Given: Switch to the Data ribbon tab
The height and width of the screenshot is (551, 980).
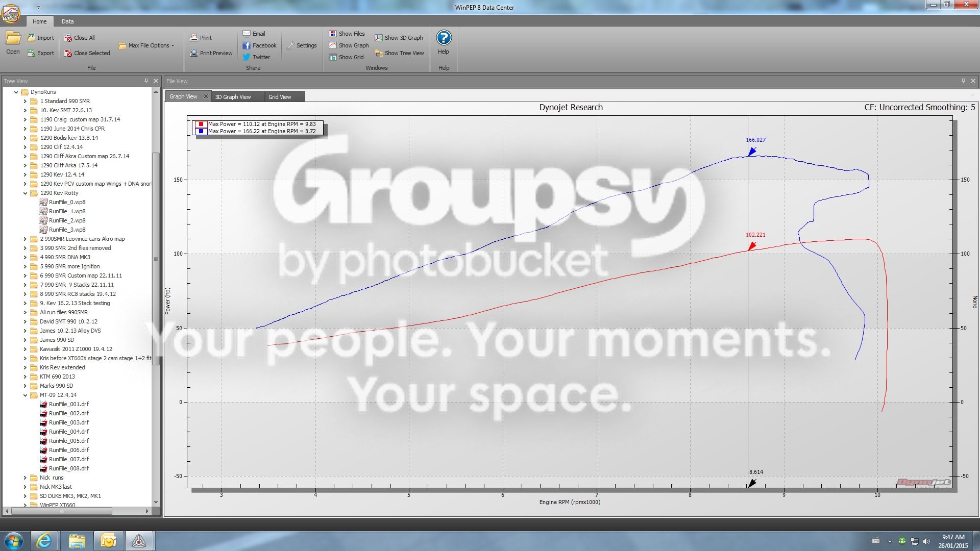Looking at the screenshot, I should coord(67,21).
